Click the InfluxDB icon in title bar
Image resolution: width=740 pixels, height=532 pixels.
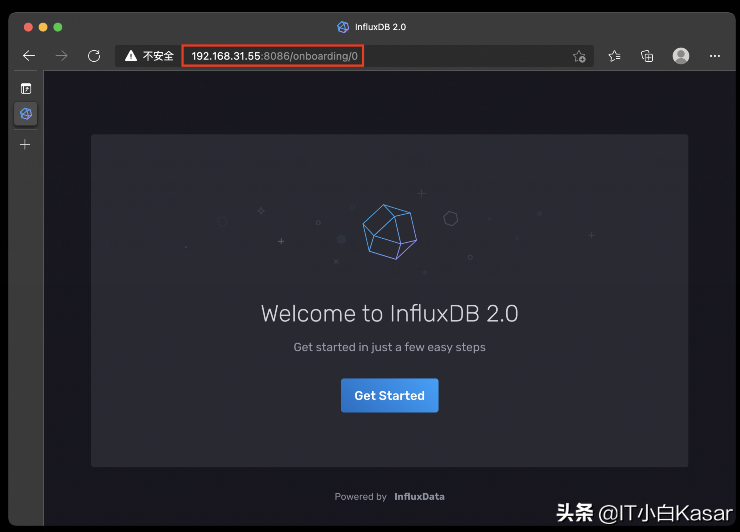pyautogui.click(x=343, y=27)
